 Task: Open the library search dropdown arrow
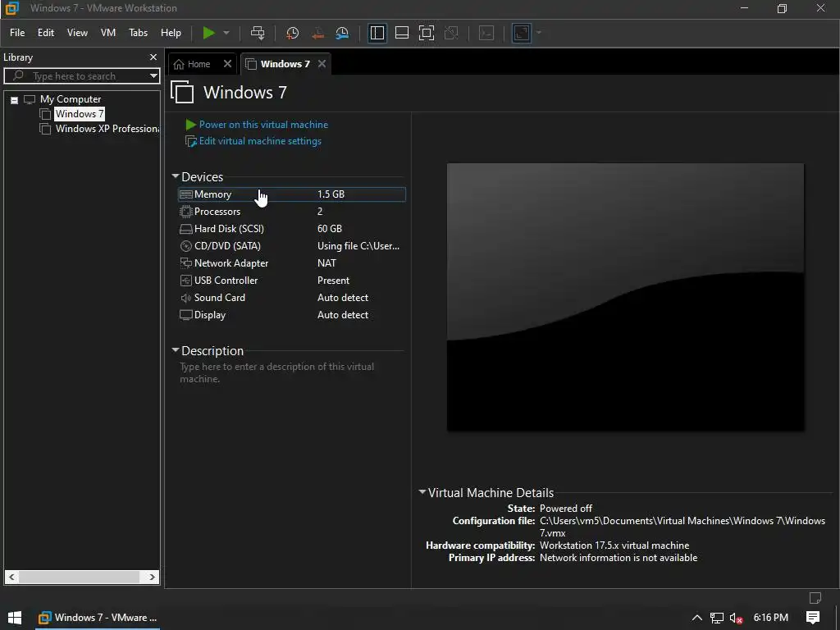point(153,76)
